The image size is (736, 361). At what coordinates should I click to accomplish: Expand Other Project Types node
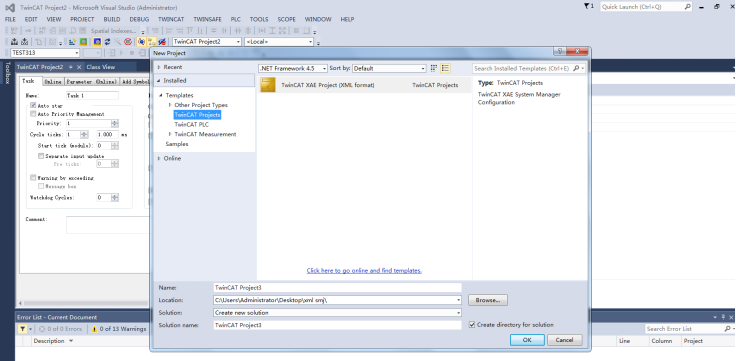coord(170,105)
